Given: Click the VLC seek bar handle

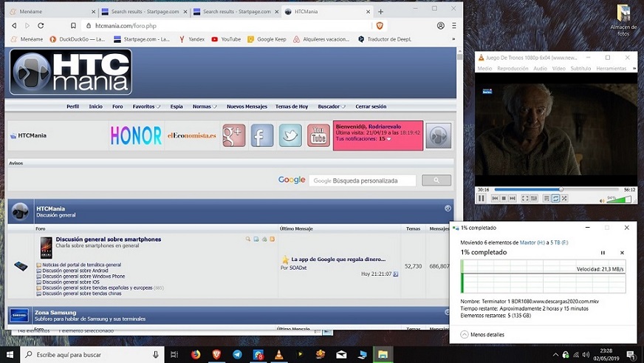Looking at the screenshot, I should coord(561,189).
